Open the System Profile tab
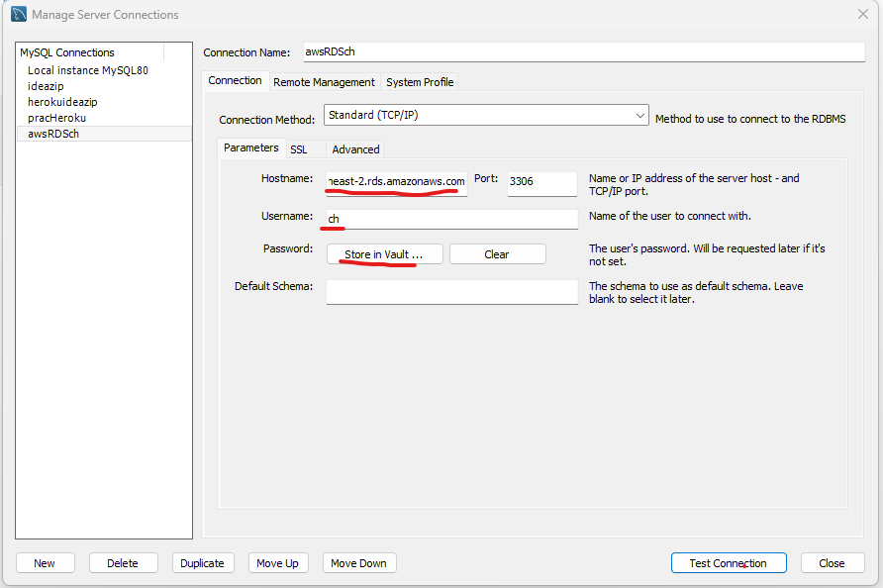Viewport: 883px width, 588px height. [x=420, y=82]
